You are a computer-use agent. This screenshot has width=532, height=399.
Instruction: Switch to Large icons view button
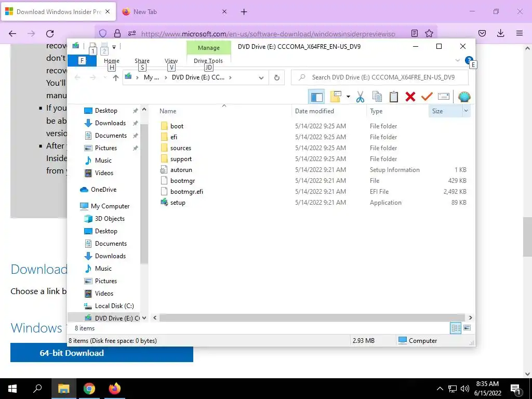[467, 328]
